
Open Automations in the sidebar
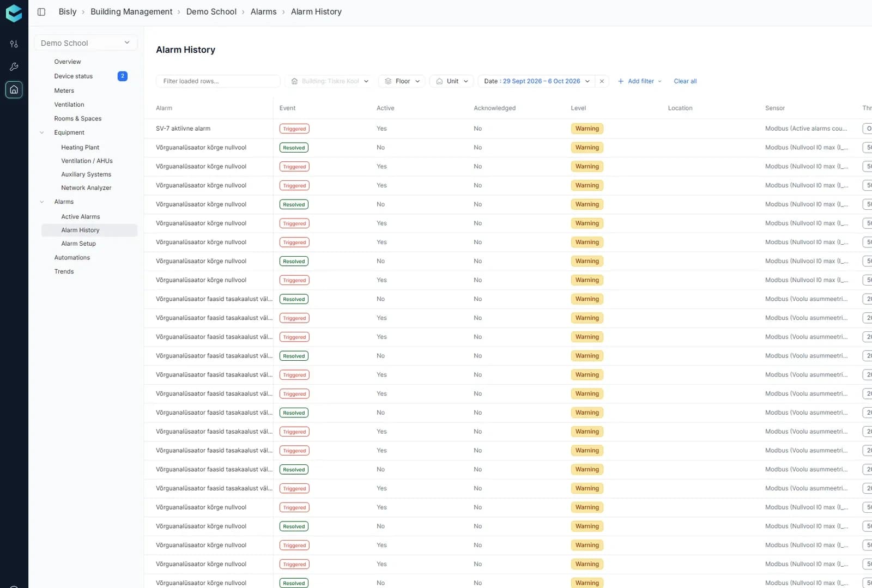point(72,258)
